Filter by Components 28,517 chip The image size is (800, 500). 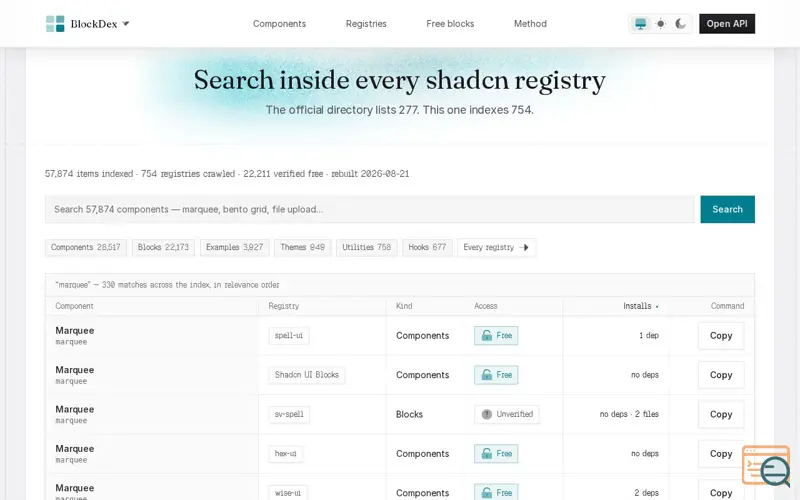click(85, 247)
